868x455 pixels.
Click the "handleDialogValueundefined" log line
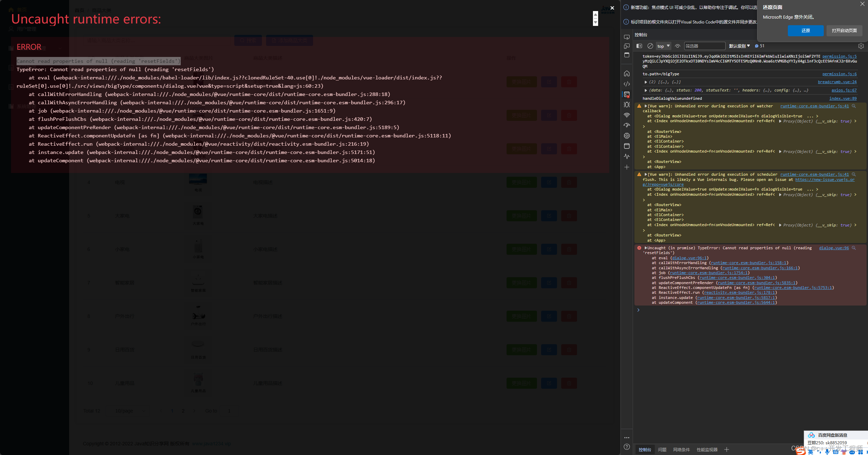[x=672, y=98]
